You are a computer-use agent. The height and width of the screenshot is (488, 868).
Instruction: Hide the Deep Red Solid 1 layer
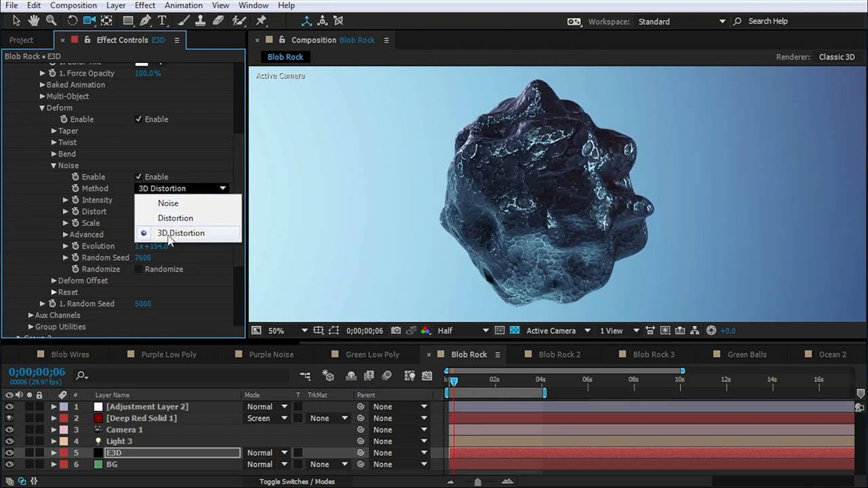tap(9, 418)
